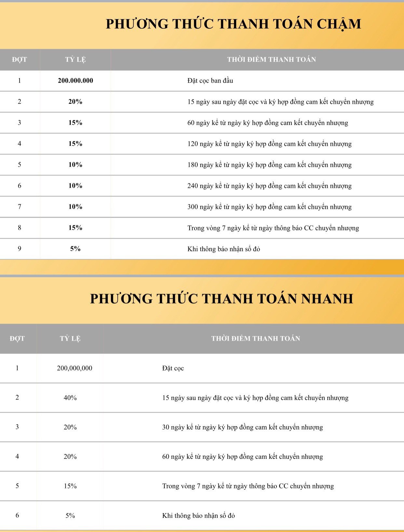Click the "180 ngày kể từ ngày ký" line
This screenshot has width=404, height=532.
click(269, 165)
